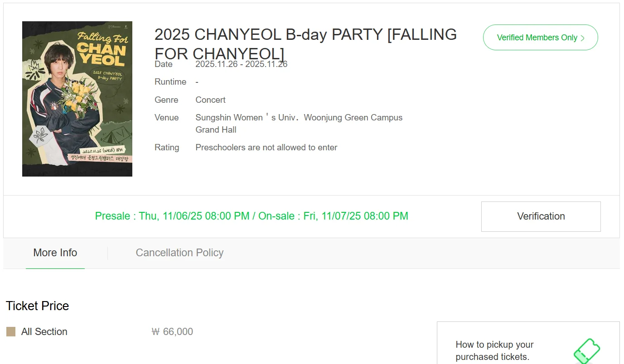The height and width of the screenshot is (364, 624).
Task: Select the More Info tab
Action: point(55,253)
